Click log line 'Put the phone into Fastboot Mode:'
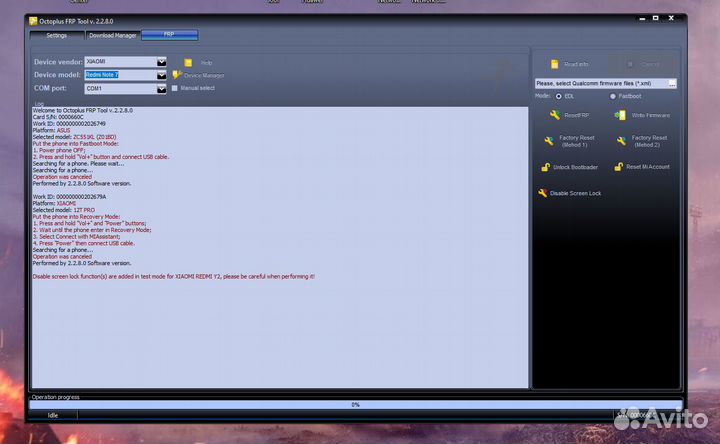 pyautogui.click(x=75, y=144)
